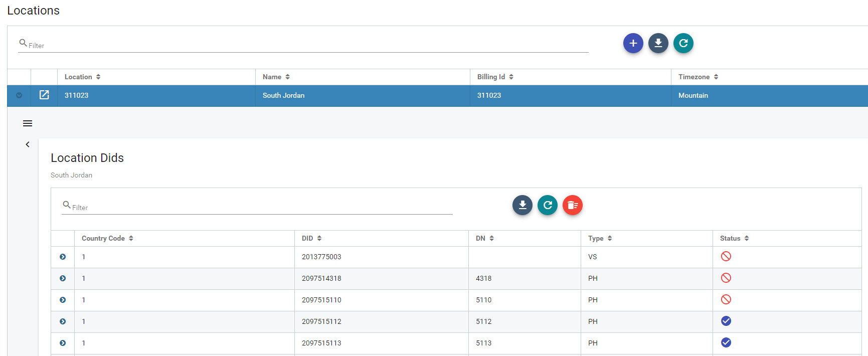Collapse the expanded South Jordan location row
The width and height of the screenshot is (868, 356).
[x=19, y=95]
